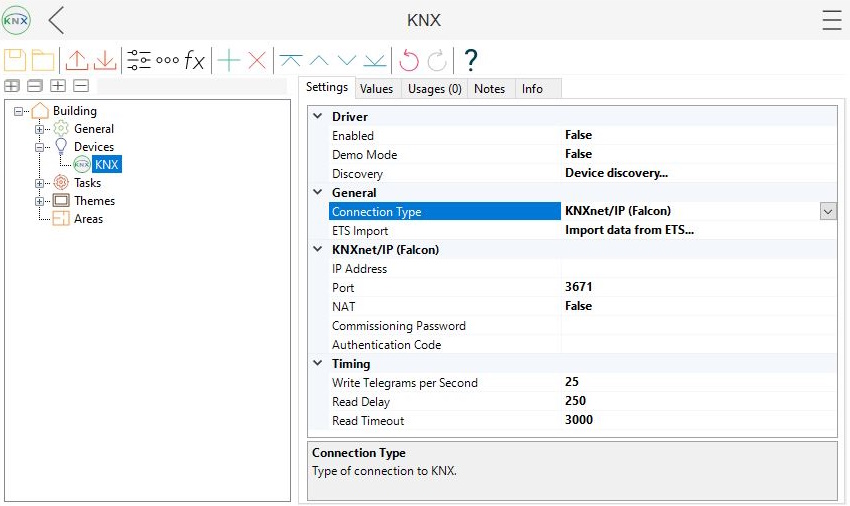Click the collapse-all minus box icon
Viewport: 850px width, 506px height.
[81, 86]
